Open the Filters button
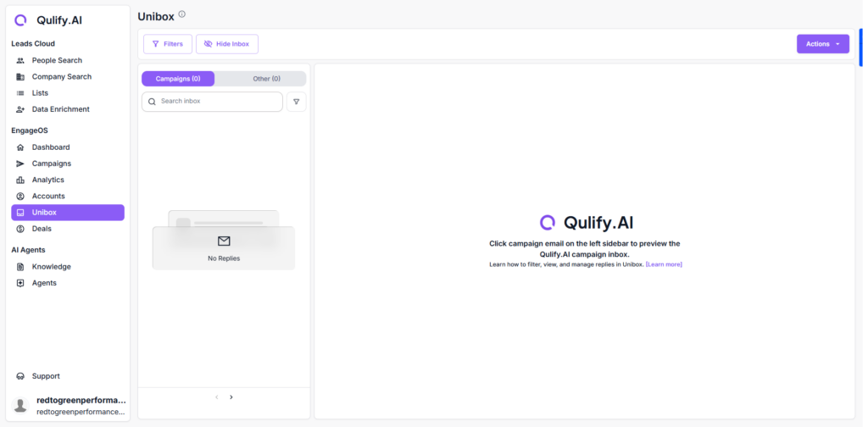This screenshot has height=427, width=868. coord(168,44)
